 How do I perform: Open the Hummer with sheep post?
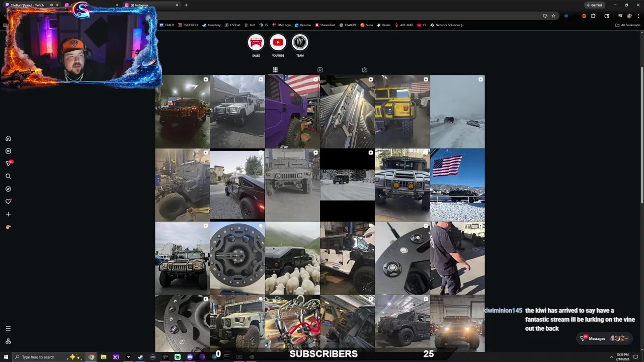tap(292, 258)
